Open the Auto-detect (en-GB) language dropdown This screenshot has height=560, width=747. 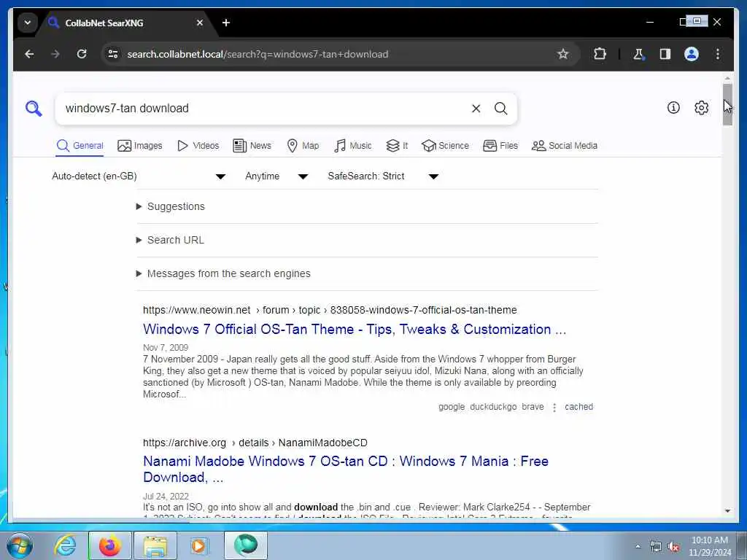[x=139, y=176]
